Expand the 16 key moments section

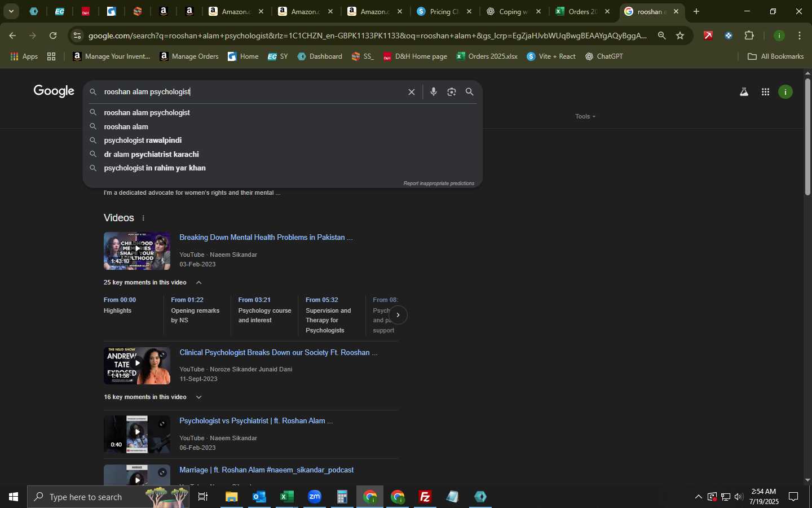198,397
